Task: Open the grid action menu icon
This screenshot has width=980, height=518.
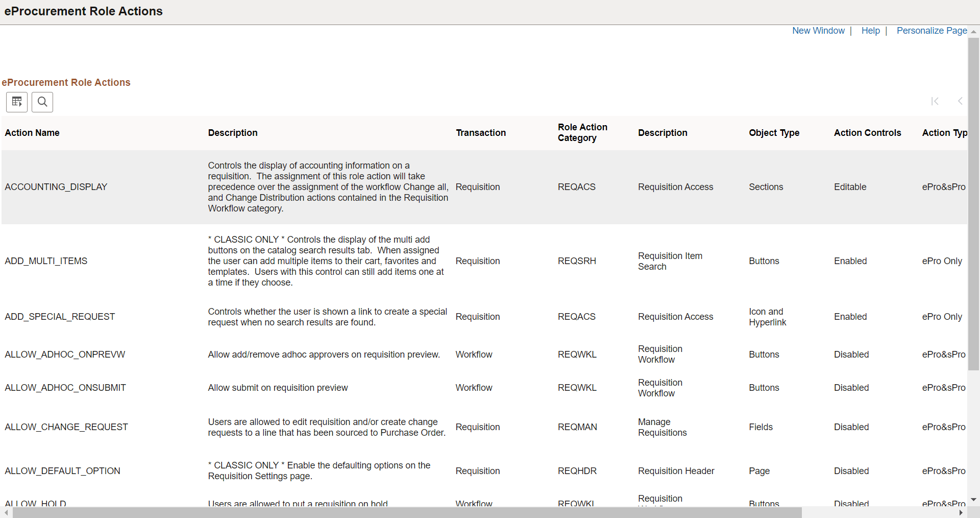Action: pos(16,102)
